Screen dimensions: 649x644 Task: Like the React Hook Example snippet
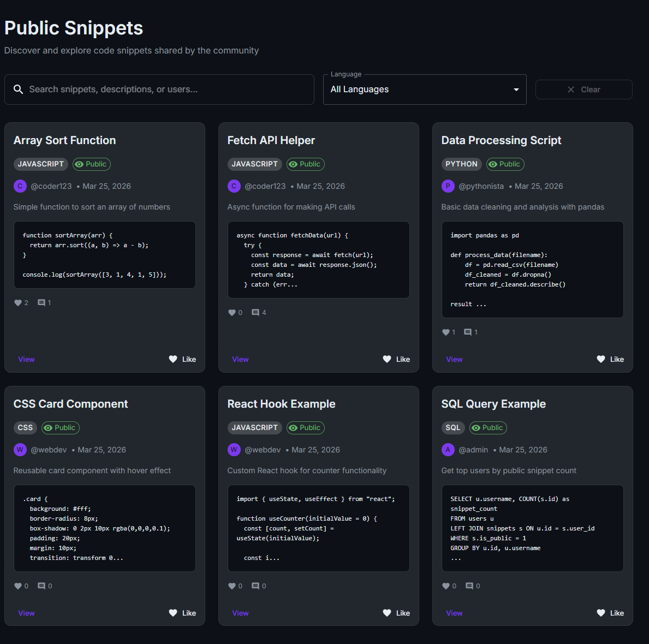[x=396, y=613]
